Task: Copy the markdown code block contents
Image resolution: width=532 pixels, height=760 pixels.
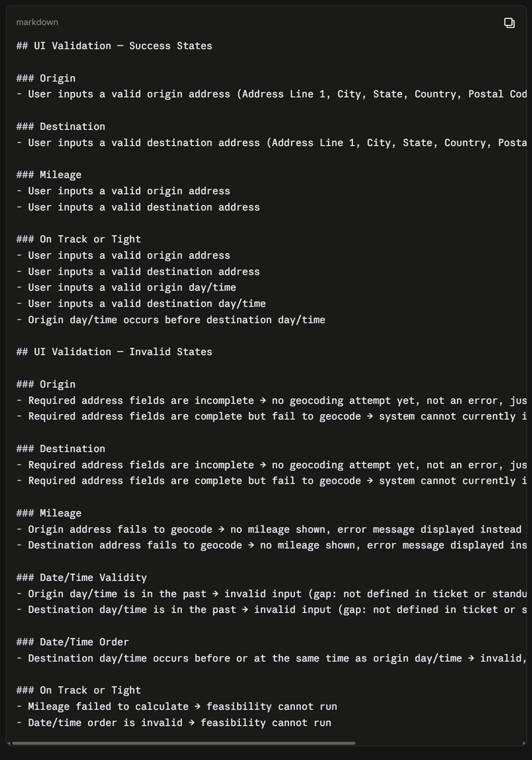Action: click(509, 23)
